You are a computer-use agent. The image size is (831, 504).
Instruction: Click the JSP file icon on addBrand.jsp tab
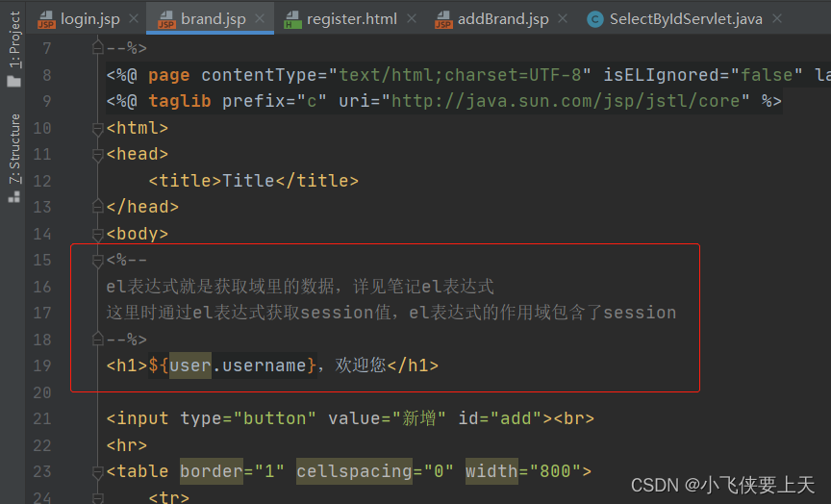(443, 19)
